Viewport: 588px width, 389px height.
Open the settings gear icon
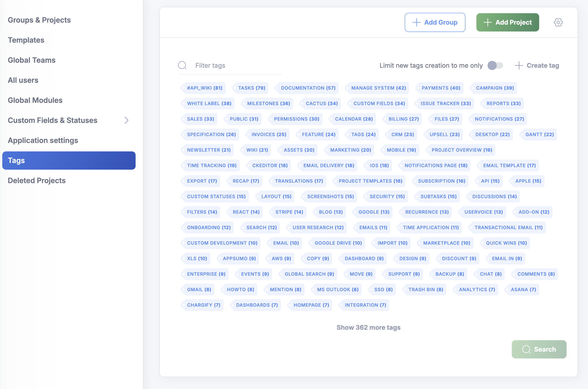(x=558, y=22)
